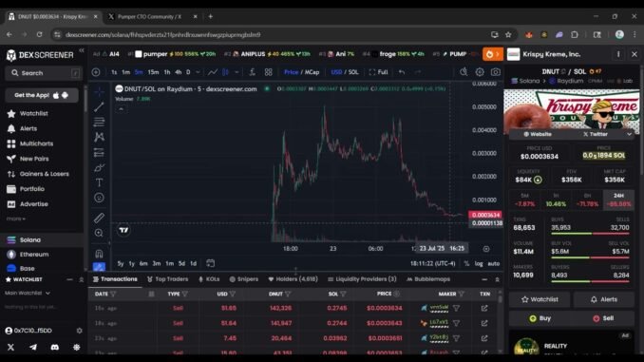644x362 pixels.
Task: Click the chart zoom-in tool
Action: pyautogui.click(x=99, y=233)
